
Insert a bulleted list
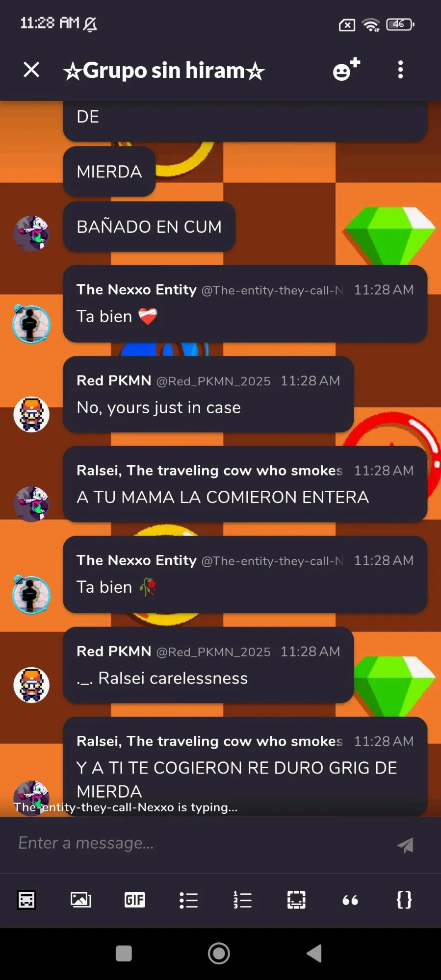click(188, 900)
